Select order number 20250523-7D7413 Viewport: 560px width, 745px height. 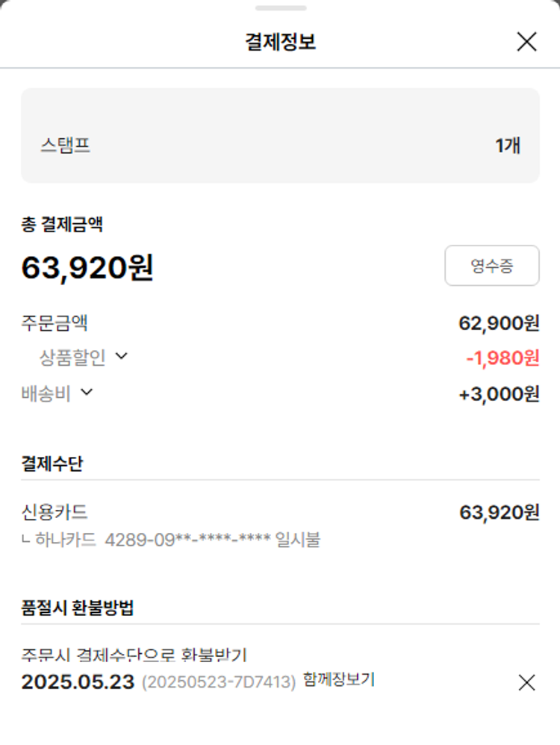click(219, 682)
